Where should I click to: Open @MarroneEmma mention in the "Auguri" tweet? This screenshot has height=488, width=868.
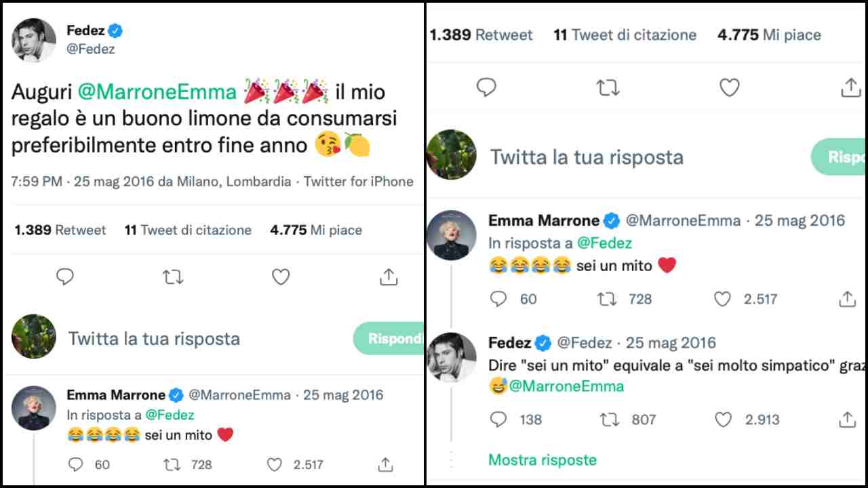[157, 91]
